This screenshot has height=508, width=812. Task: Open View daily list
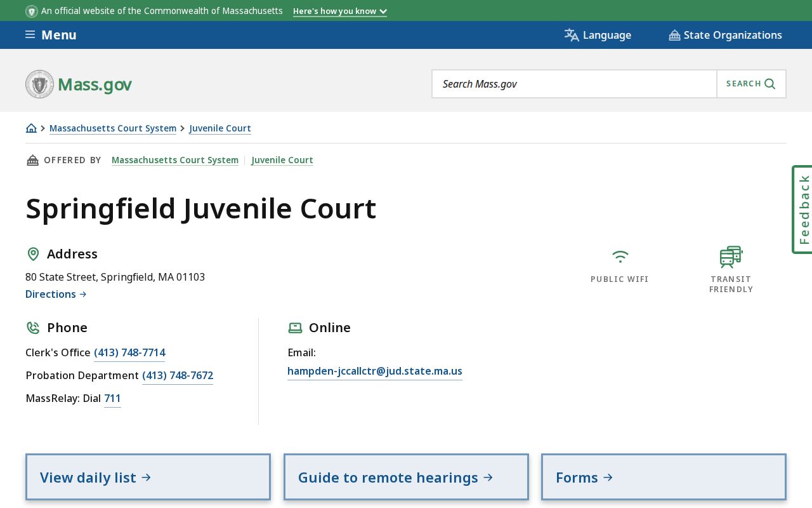(148, 477)
